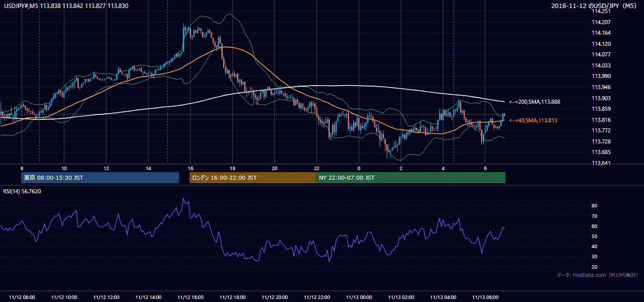Click the 113.816 price axis label

point(601,120)
